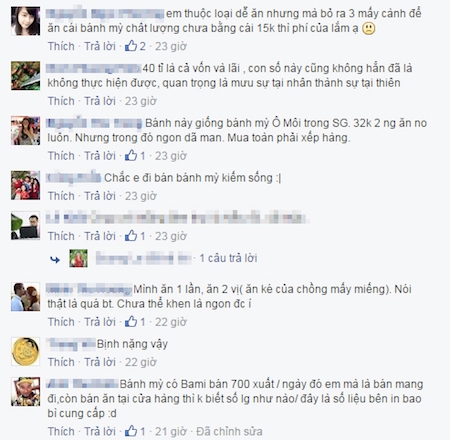Click Trả lời under the first comment
The image size is (450, 440).
point(100,46)
